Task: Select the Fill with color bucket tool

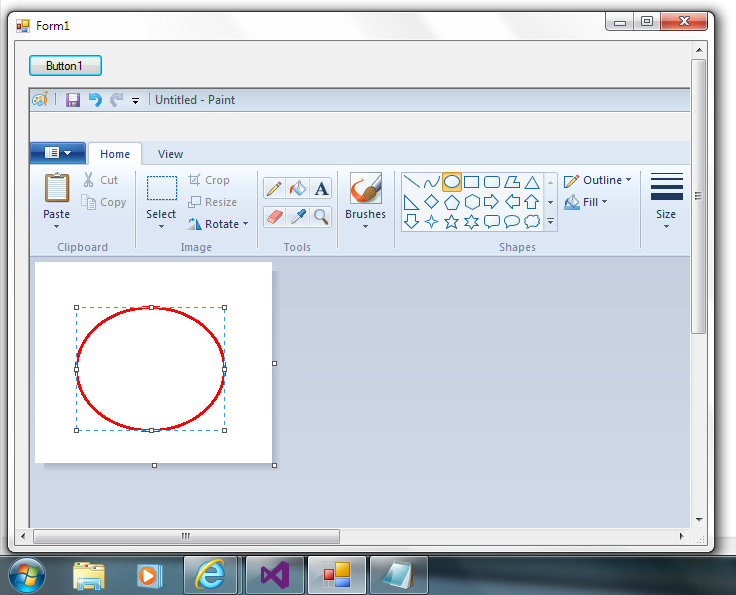Action: 297,188
